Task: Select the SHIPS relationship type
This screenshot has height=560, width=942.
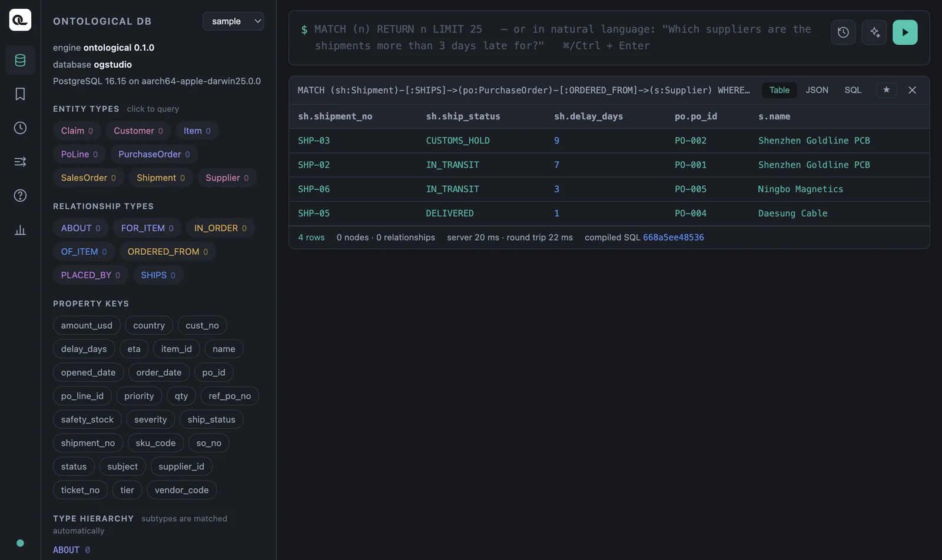Action: pos(158,275)
